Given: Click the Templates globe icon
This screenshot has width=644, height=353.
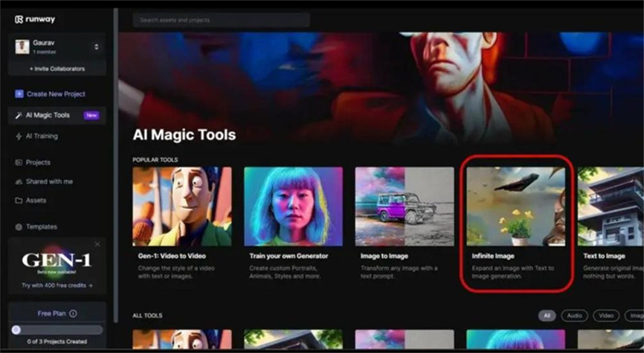Looking at the screenshot, I should 19,227.
